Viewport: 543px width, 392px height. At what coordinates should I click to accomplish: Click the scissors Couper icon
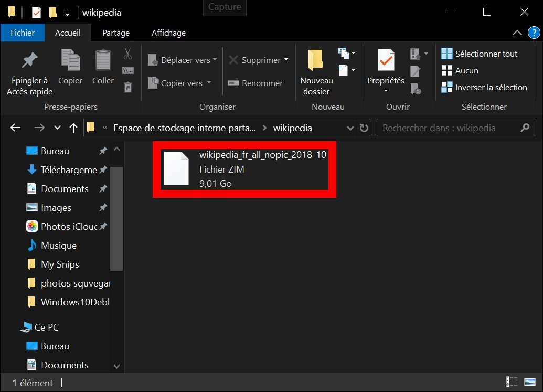[x=127, y=54]
